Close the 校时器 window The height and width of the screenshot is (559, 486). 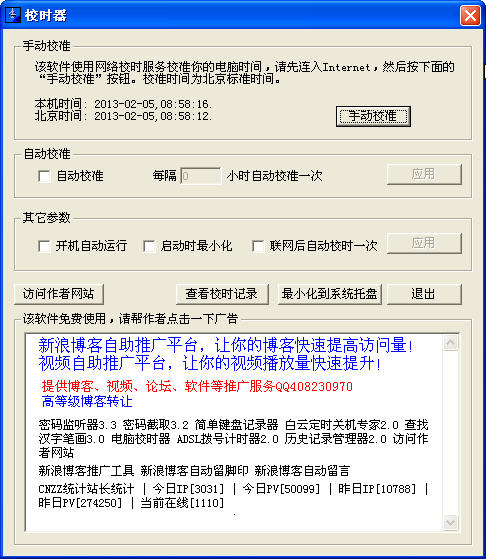470,16
